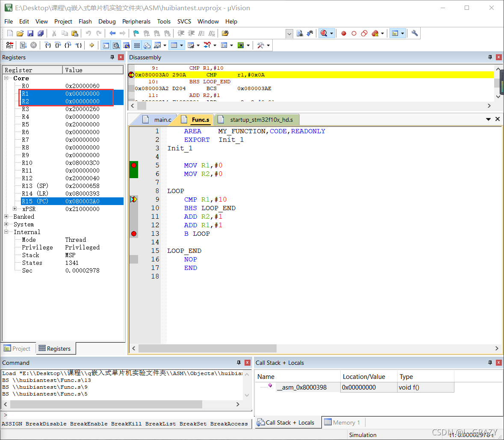Open the Kill Breakpoints dropdown arrow
The height and width of the screenshot is (440, 504).
tap(383, 33)
